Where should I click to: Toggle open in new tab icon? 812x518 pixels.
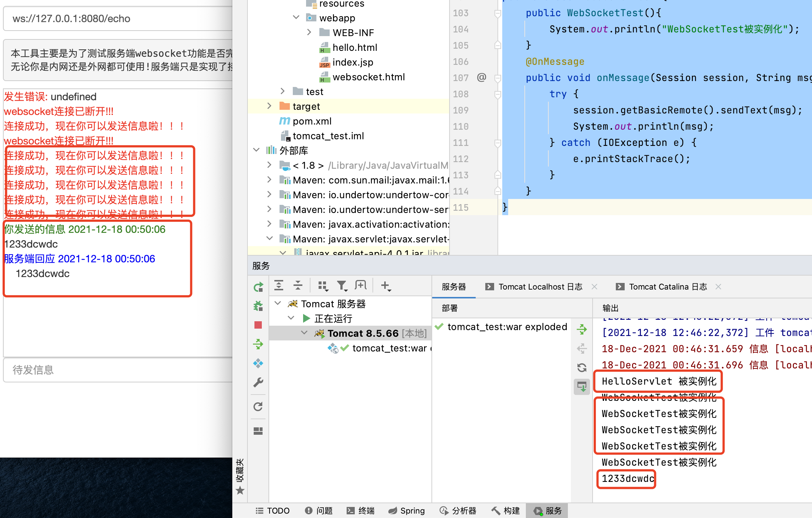[x=360, y=286]
